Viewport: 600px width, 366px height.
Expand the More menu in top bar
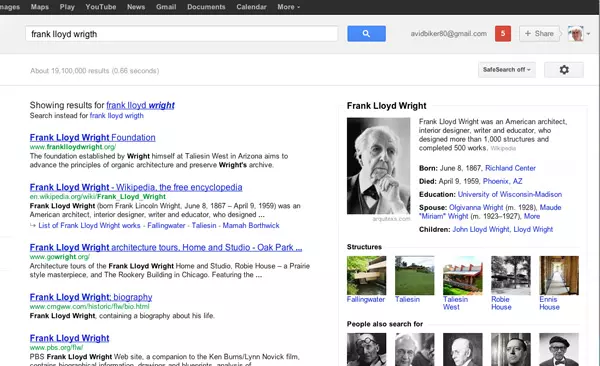point(289,7)
